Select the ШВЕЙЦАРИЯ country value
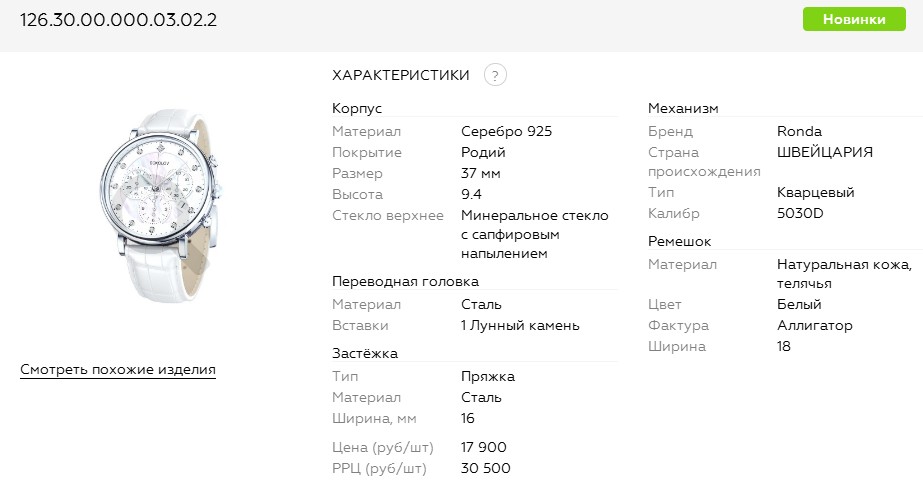 point(824,152)
